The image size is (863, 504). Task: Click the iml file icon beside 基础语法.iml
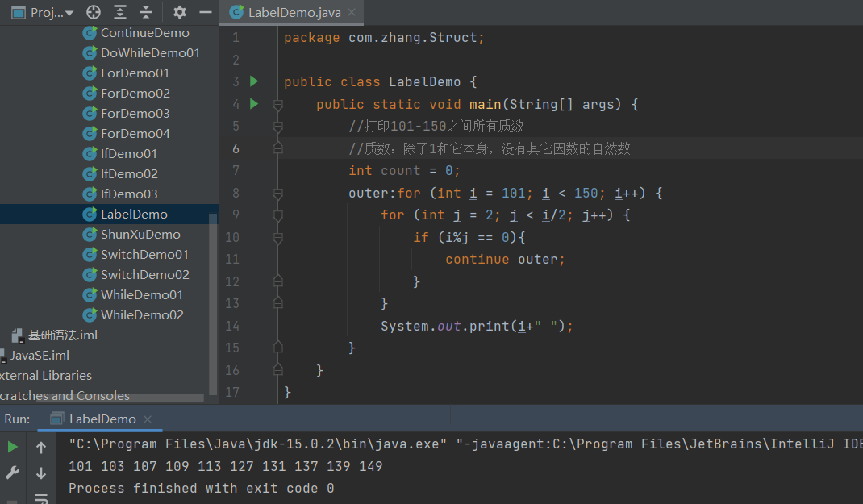18,335
